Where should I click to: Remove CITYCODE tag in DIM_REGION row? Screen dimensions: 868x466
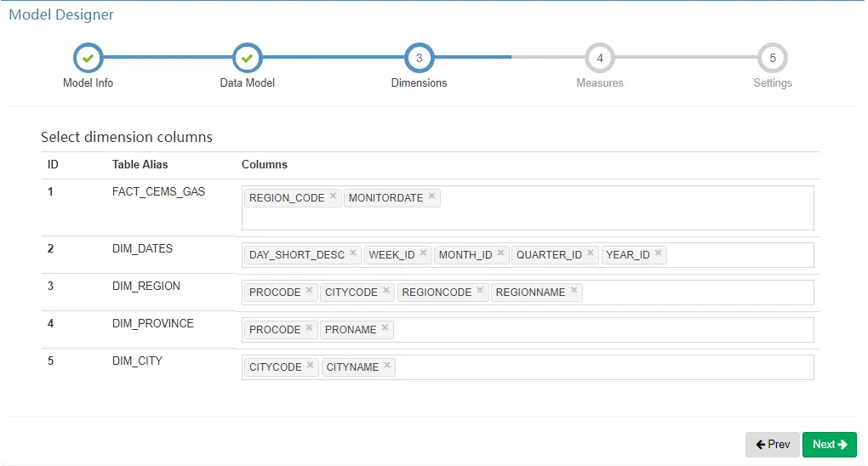(x=386, y=289)
